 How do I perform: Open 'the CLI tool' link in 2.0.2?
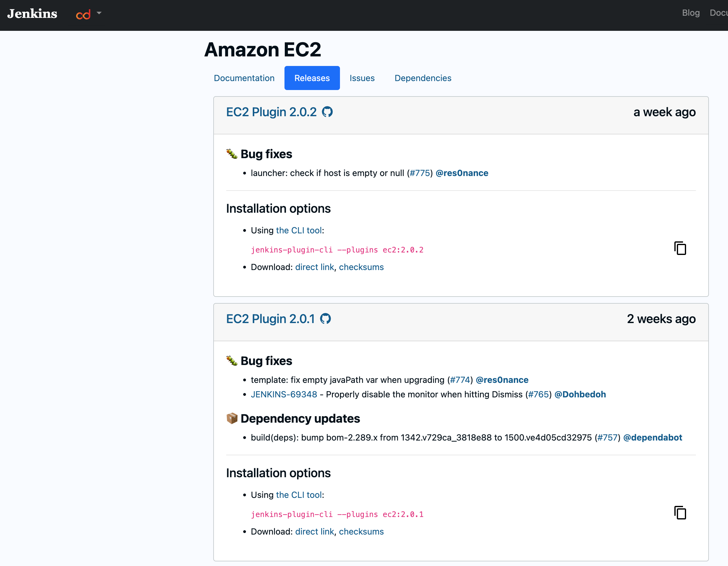click(x=299, y=230)
